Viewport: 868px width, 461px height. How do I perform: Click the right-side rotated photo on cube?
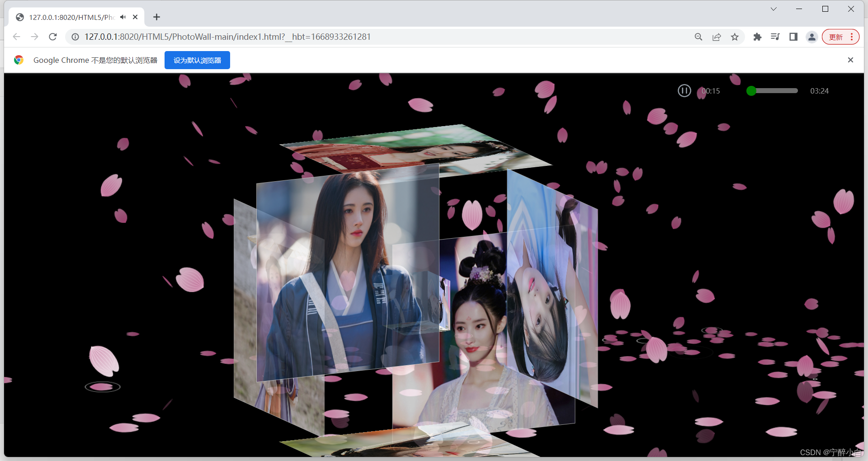[552, 289]
